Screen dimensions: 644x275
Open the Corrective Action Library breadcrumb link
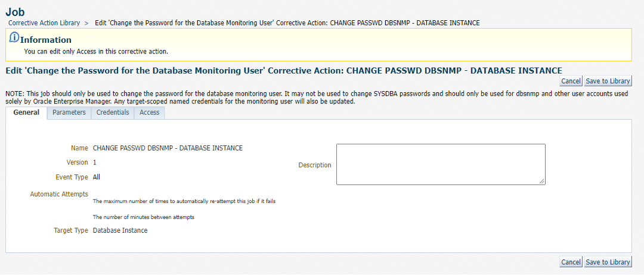point(44,23)
